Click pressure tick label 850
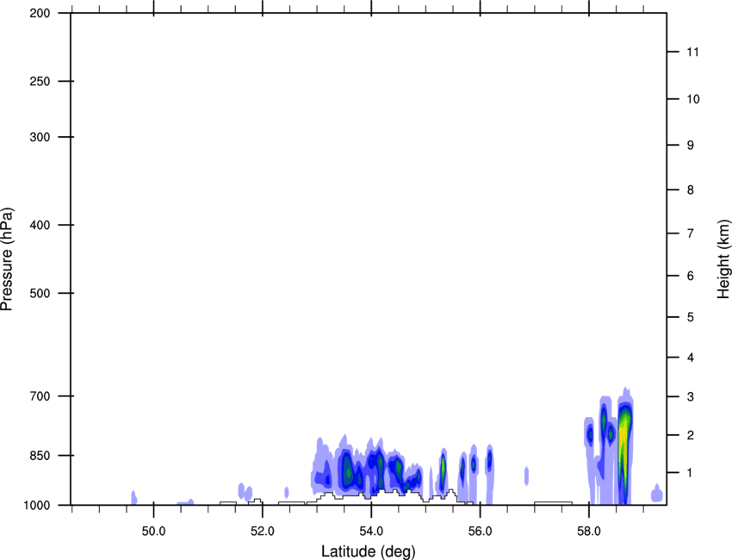Viewport: 732px width, 560px height. 40,456
